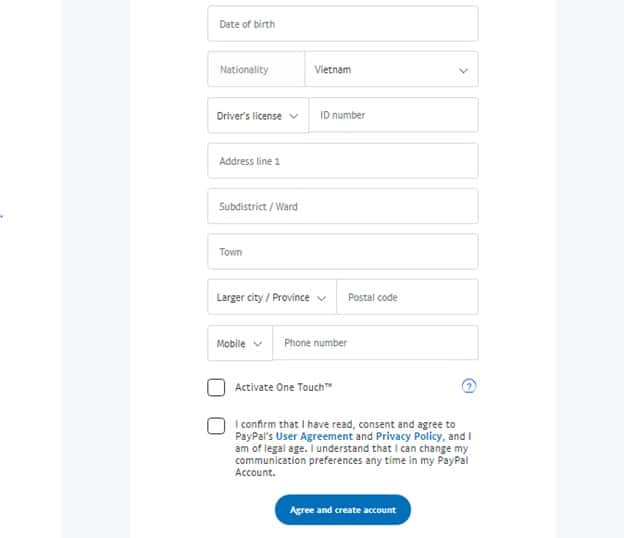Screen dimensions: 624x538
Task: Open the Nationality dropdown showing Vietnam
Action: click(390, 70)
